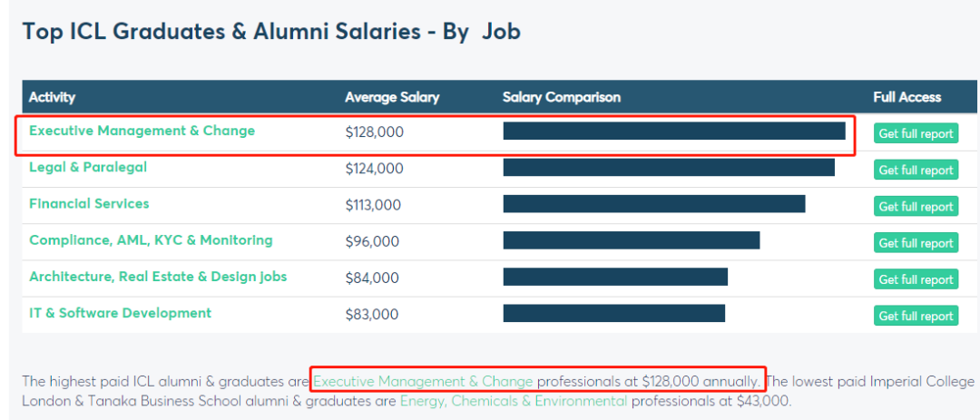Get full report for Compliance row
Viewport: 980px width, 420px height.
point(916,243)
